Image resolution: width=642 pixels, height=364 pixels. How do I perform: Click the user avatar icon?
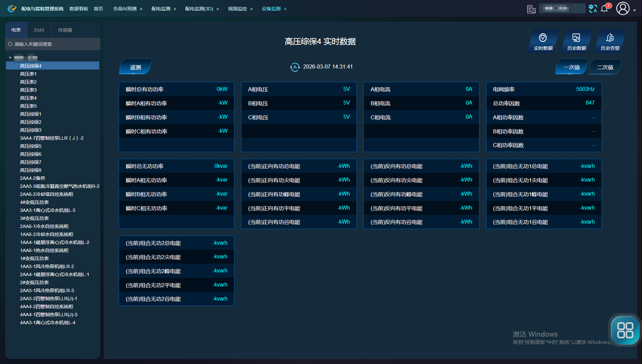(622, 9)
